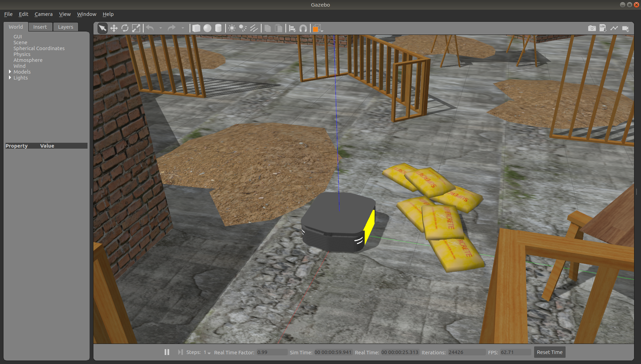This screenshot has width=641, height=364.
Task: Select the Translate mode tool
Action: point(114,28)
